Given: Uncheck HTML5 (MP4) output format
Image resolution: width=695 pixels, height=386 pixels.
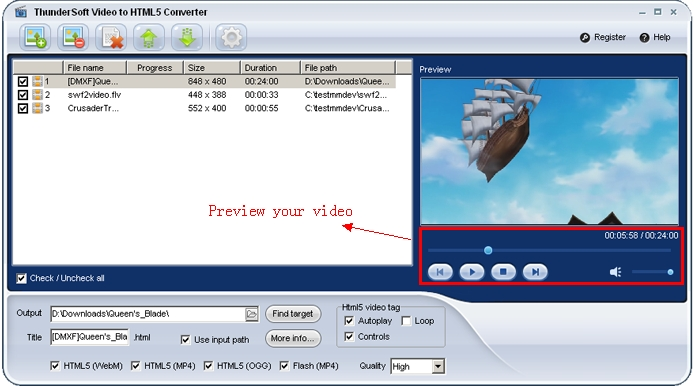Looking at the screenshot, I should tap(135, 366).
